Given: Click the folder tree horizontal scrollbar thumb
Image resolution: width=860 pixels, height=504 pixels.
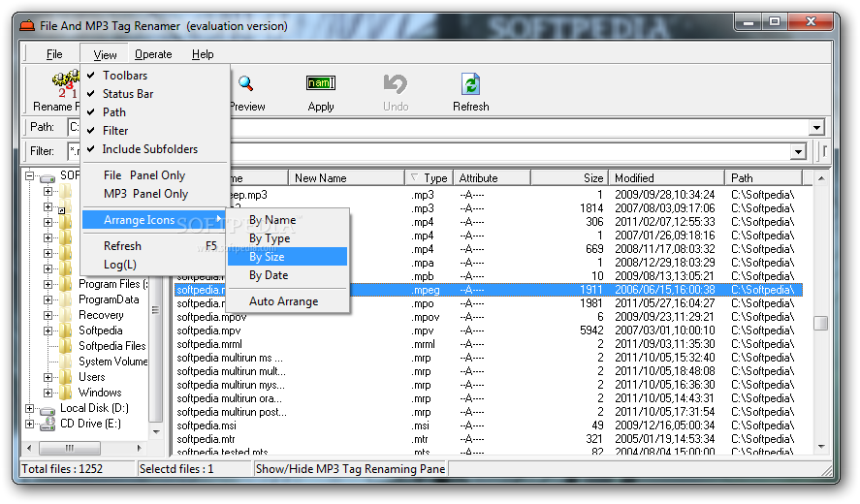Looking at the screenshot, I should point(70,448).
